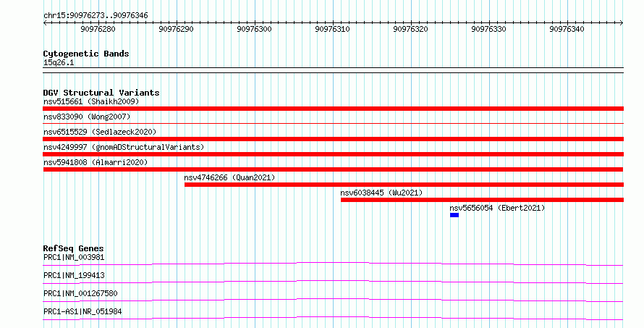Select the PRC1|NM_001267580 magenta gene line
This screenshot has height=328, width=644.
333,300
